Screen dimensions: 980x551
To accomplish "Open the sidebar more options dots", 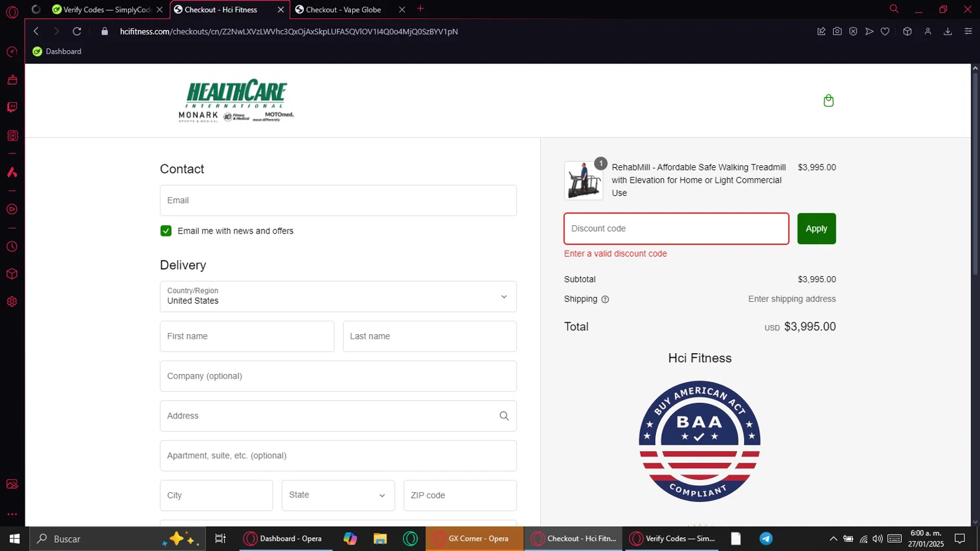I will coord(12,514).
